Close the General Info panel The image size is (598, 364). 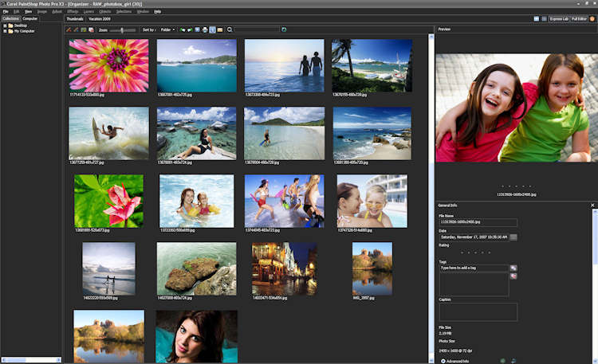coord(592,205)
